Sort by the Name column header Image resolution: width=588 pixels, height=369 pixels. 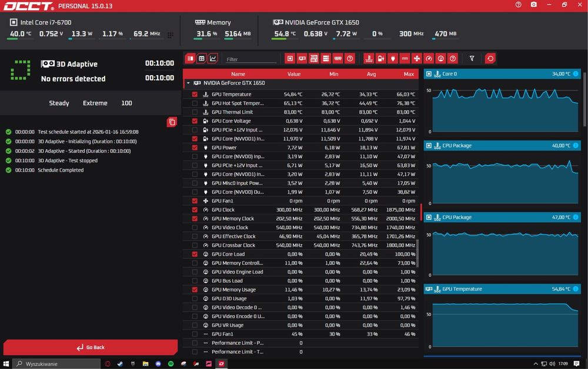click(x=238, y=74)
